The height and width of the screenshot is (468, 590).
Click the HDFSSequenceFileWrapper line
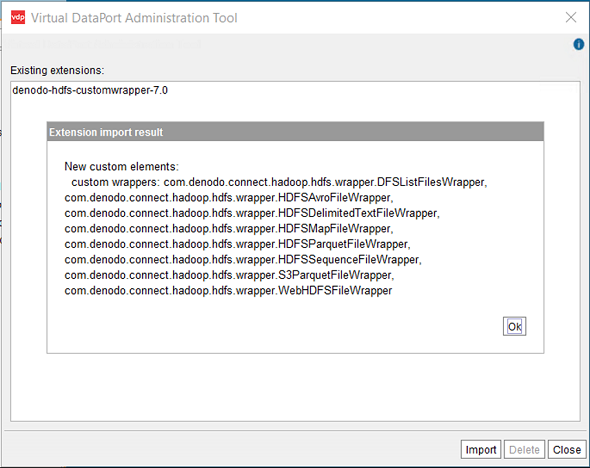243,260
